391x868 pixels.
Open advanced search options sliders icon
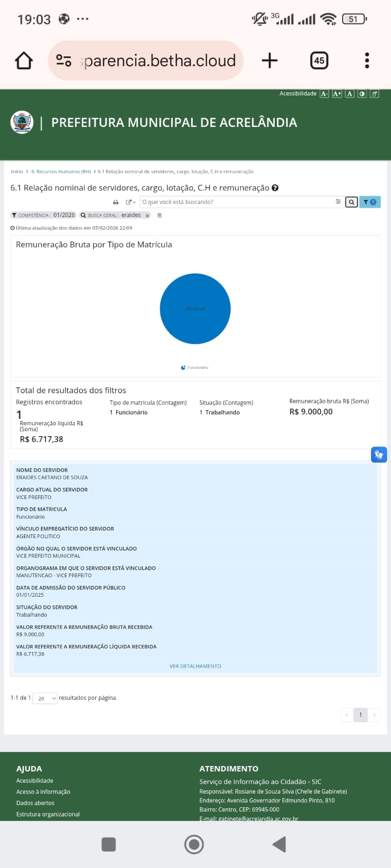338,202
